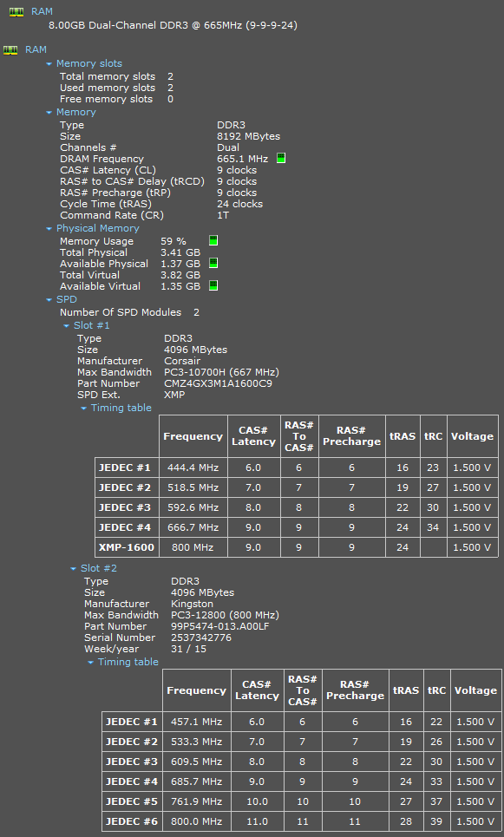This screenshot has width=504, height=837.
Task: Collapse the Slot #1 Timing table
Action: (84, 409)
